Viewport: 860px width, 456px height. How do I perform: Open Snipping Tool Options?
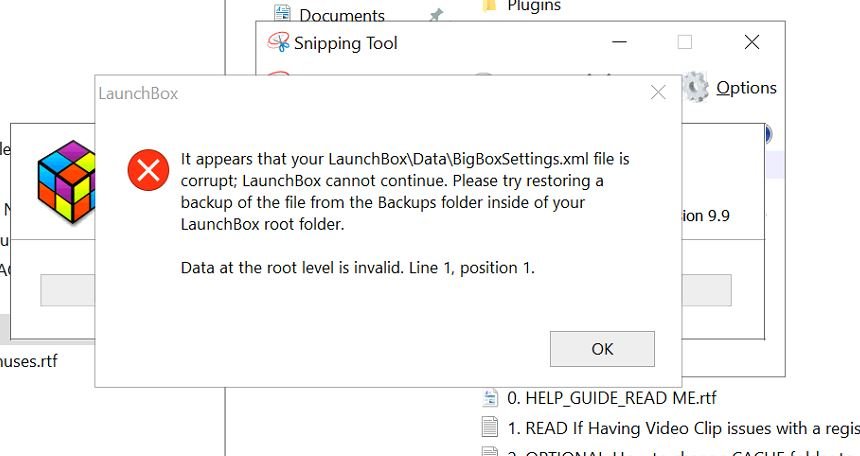[746, 88]
